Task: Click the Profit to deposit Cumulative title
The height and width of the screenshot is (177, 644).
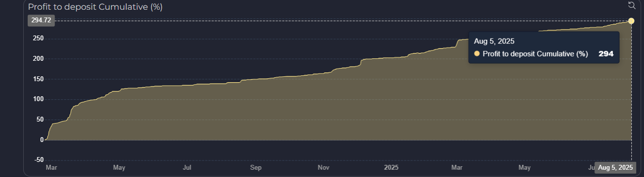Action: point(95,7)
